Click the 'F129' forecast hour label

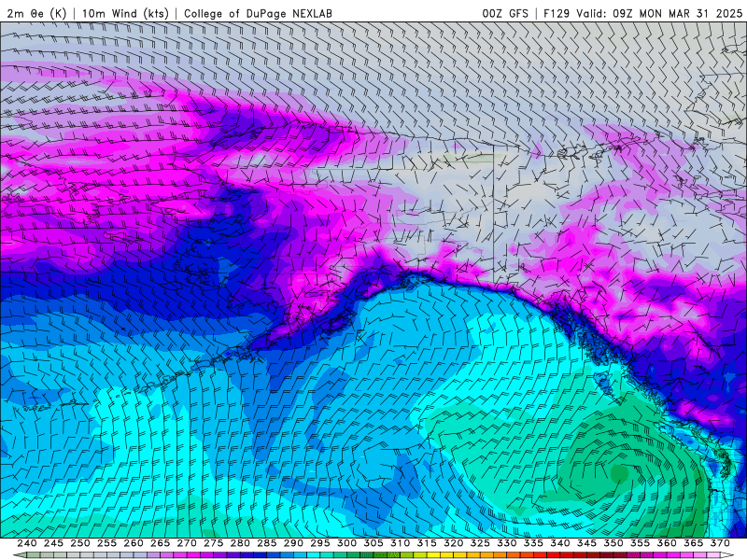coord(557,13)
